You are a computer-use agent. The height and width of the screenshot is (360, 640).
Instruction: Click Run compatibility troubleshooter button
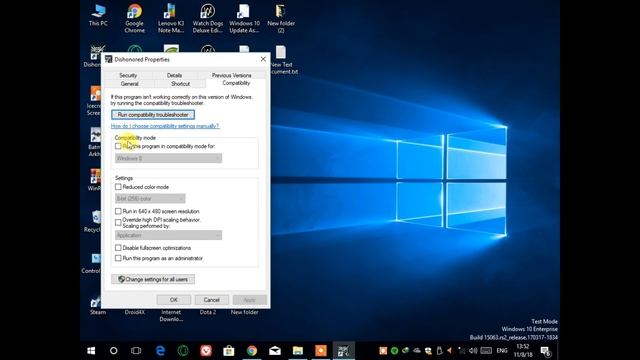click(x=153, y=115)
